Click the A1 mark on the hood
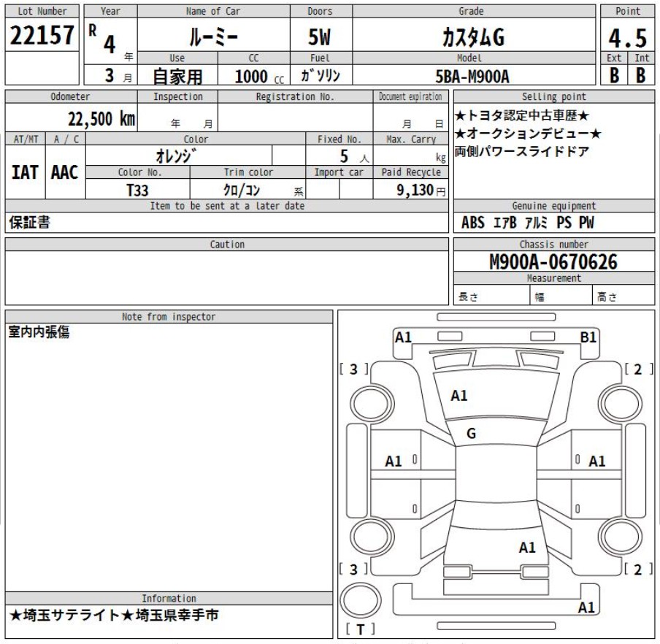The width and height of the screenshot is (660, 644). [x=458, y=396]
